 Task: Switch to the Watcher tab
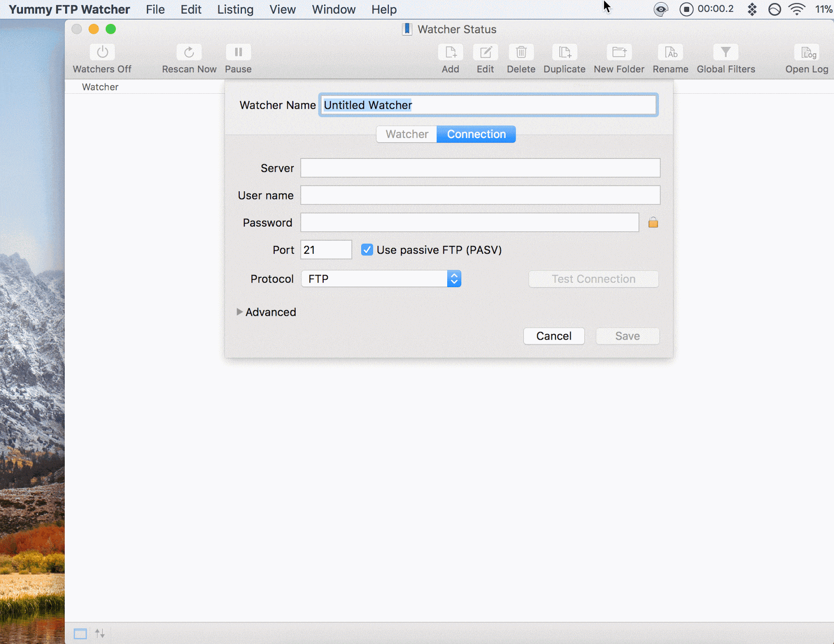(407, 134)
